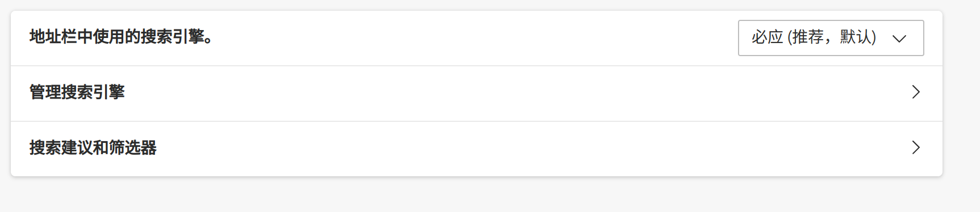Change the address bar search engine selection
Screen dimensions: 980x212
(831, 38)
